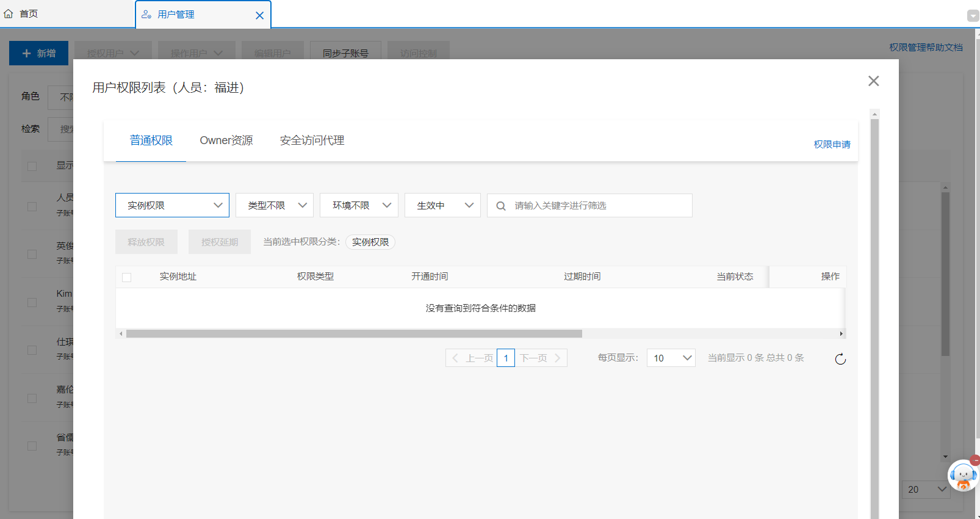Open the tab list dropdown at top right

point(973,16)
